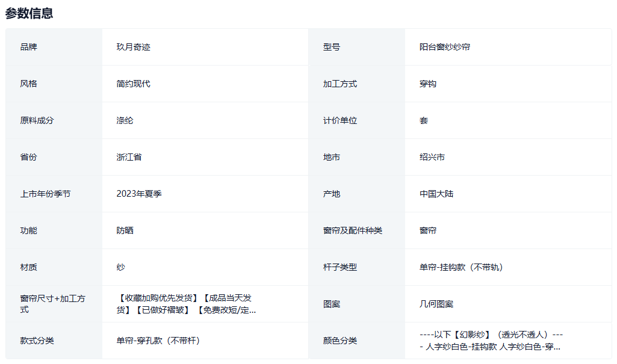Click the origin value 中国大陆
This screenshot has height=364, width=617.
point(436,194)
